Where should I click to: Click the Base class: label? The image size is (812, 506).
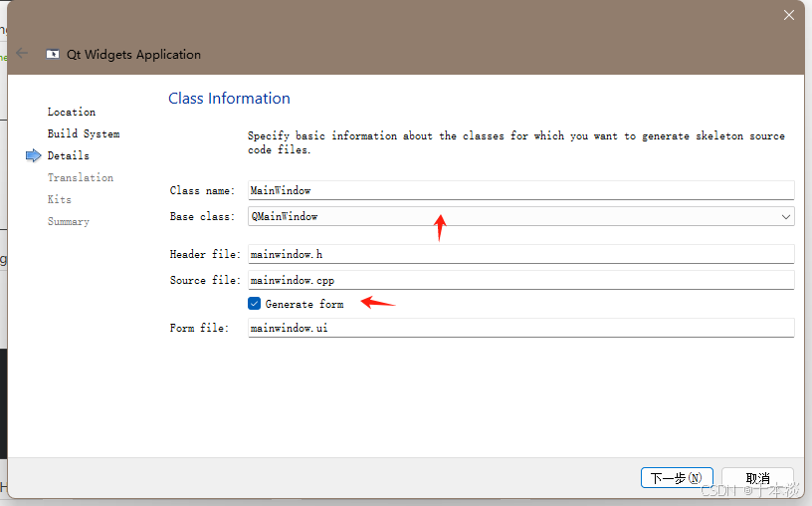click(202, 217)
